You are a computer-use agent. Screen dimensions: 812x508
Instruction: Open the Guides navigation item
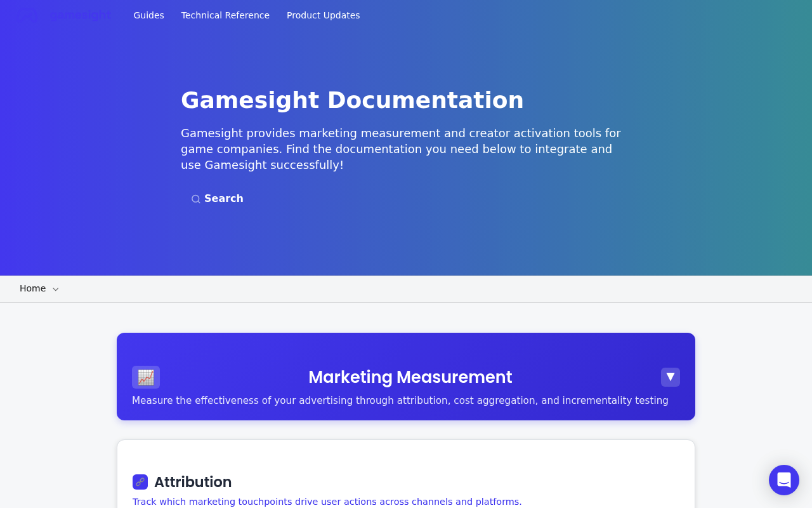148,15
